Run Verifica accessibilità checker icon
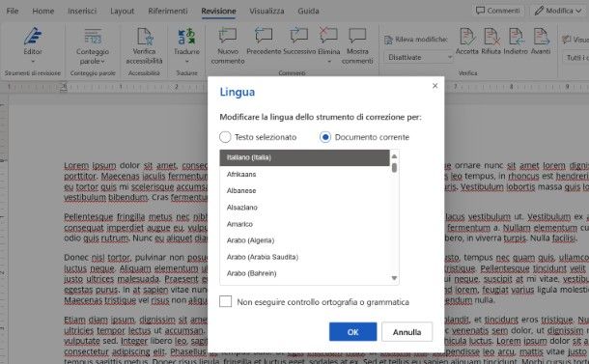 click(x=145, y=37)
